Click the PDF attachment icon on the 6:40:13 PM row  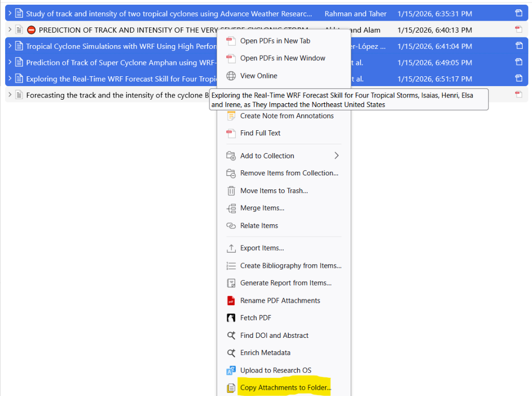tap(519, 30)
